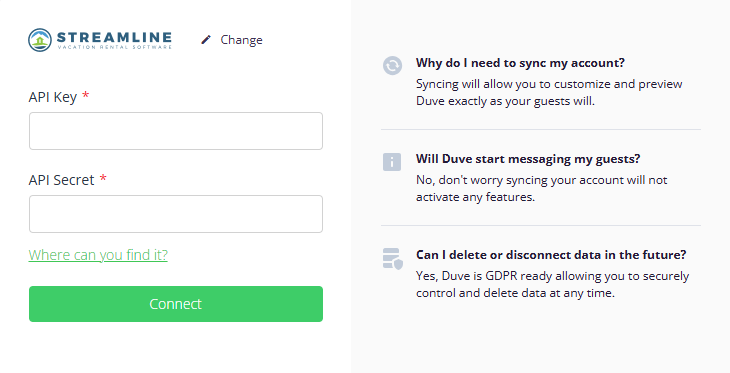This screenshot has width=730, height=373.
Task: Click 'Will Duve start messaging my guests?' heading
Action: [x=528, y=159]
